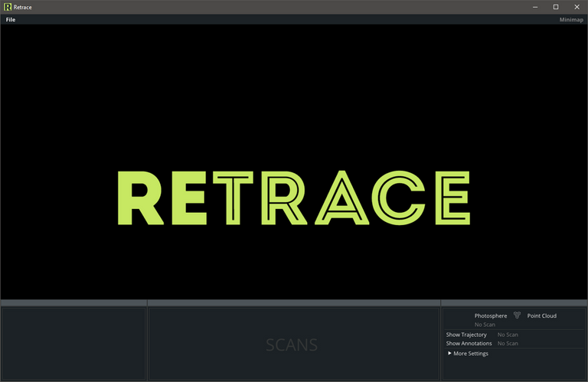Toggle the Minimap in the menu bar

571,19
